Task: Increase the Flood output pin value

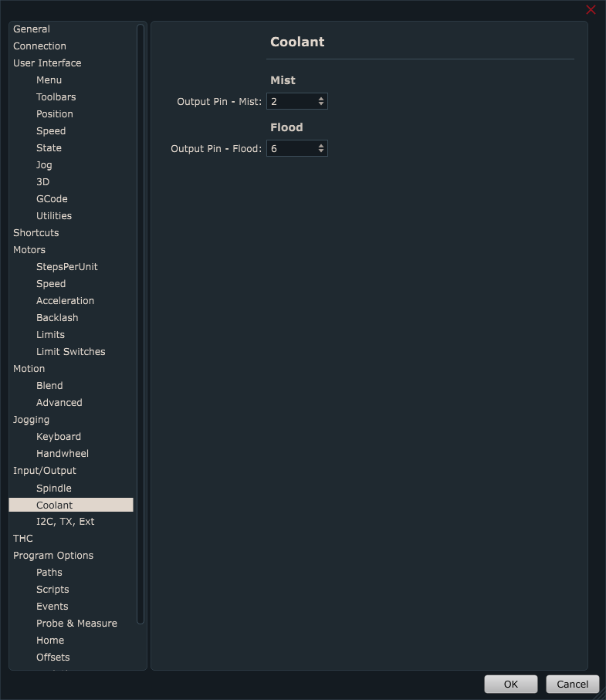Action: coord(321,145)
